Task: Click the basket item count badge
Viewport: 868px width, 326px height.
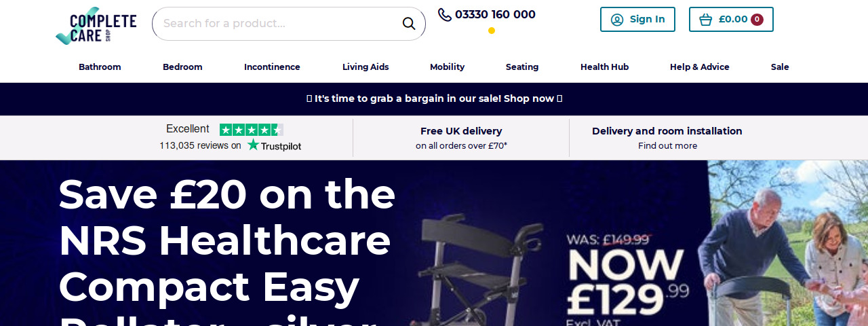Action: [x=757, y=20]
